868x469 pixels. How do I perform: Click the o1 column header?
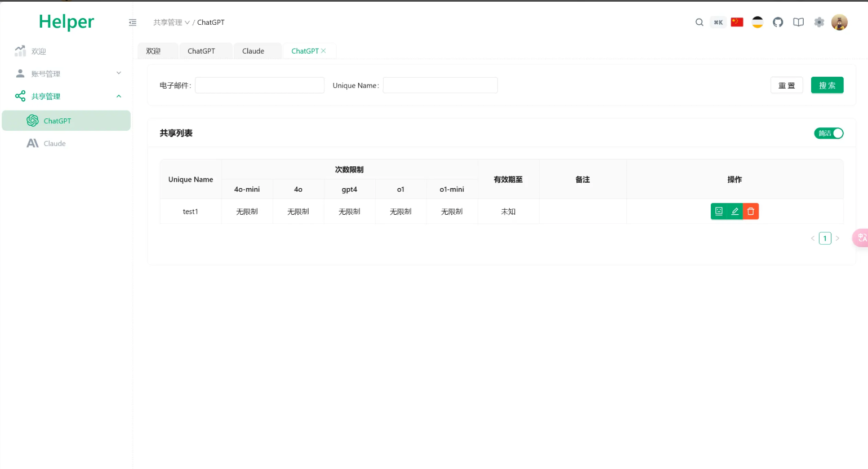pos(400,189)
